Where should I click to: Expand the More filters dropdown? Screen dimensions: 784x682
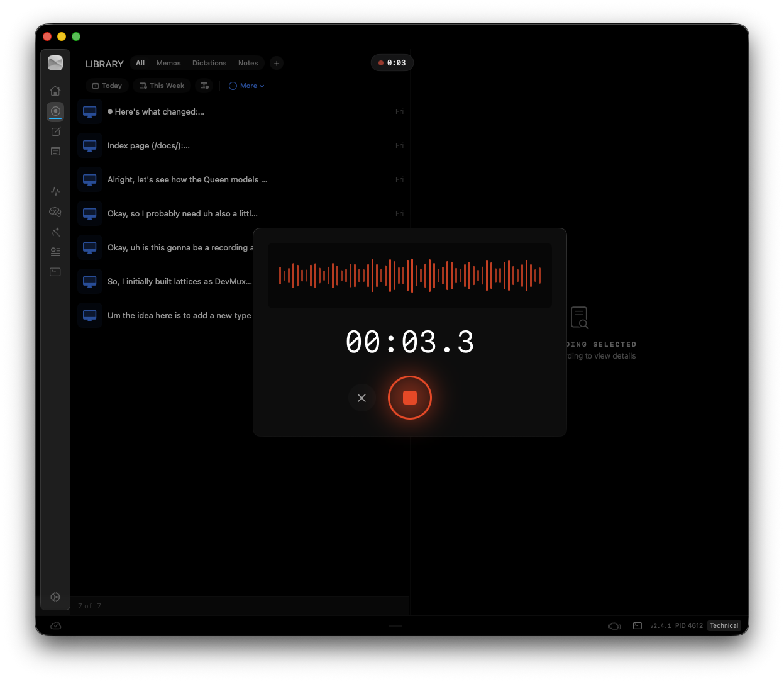246,86
